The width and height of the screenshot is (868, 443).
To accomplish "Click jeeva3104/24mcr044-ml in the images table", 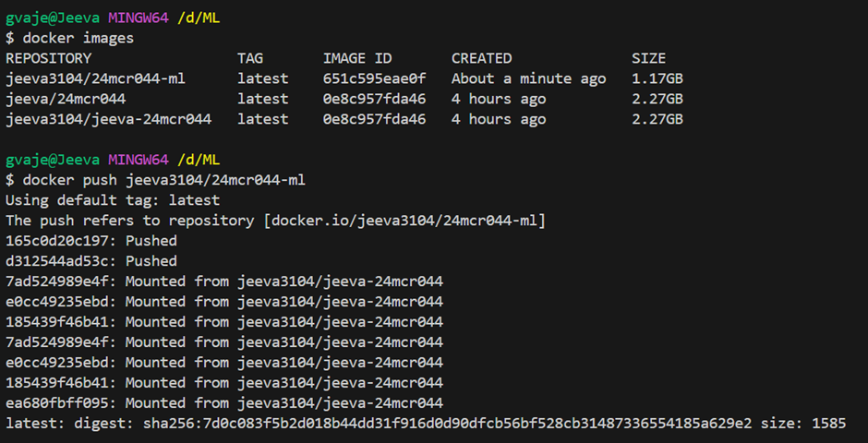I will (x=95, y=78).
